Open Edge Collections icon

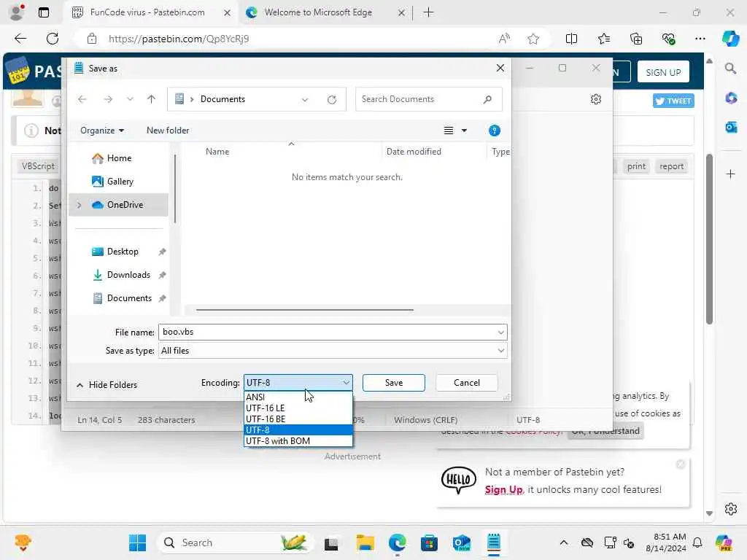[636, 39]
